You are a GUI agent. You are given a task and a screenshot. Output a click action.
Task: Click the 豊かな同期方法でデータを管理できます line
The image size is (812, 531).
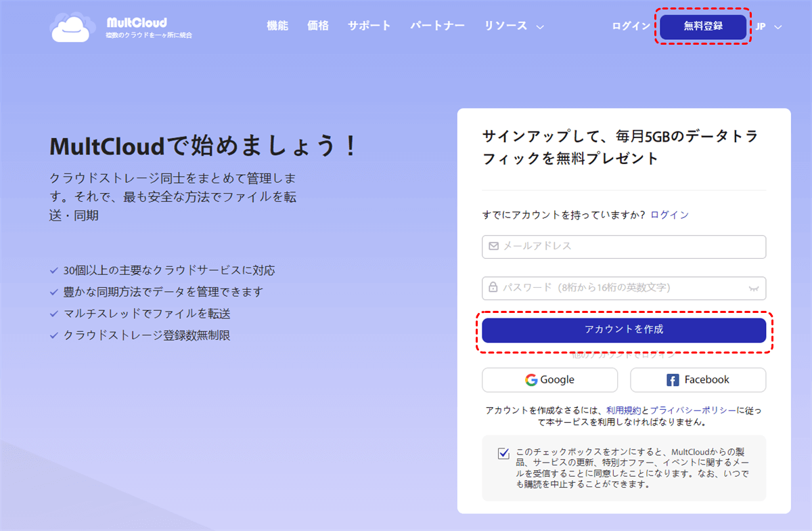(x=163, y=292)
